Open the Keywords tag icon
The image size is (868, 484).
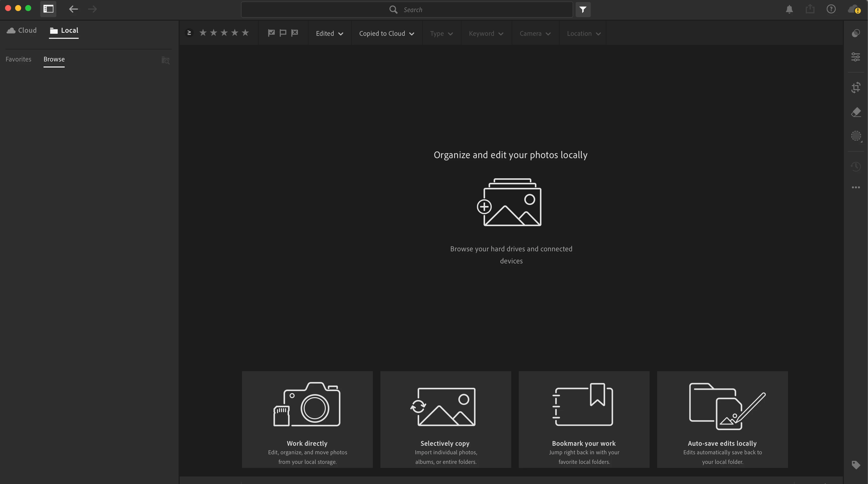tap(855, 465)
